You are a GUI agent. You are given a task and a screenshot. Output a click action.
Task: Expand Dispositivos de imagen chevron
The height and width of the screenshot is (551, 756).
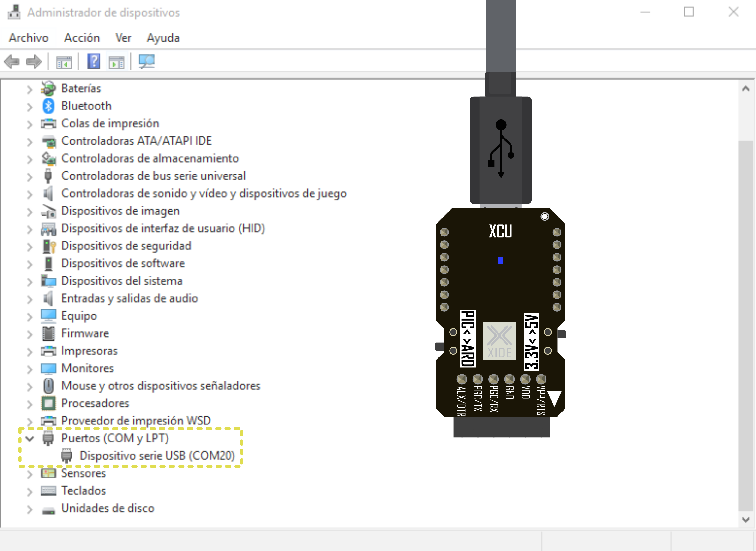click(29, 212)
